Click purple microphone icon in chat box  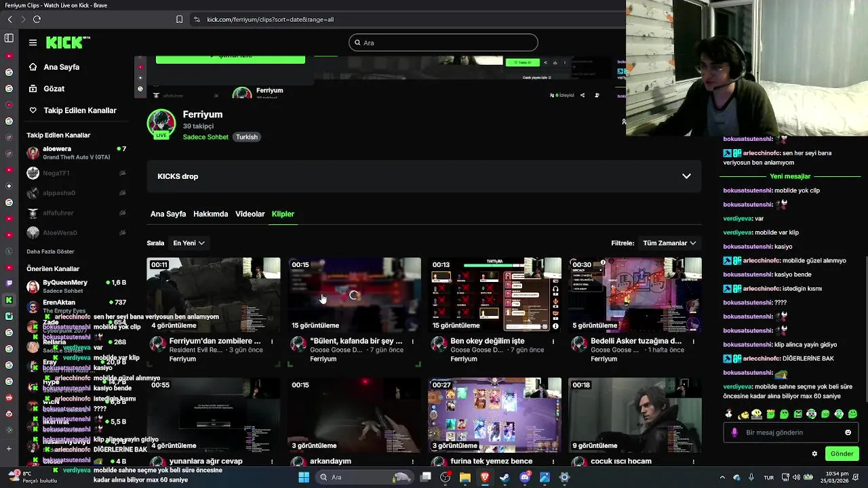[734, 432]
